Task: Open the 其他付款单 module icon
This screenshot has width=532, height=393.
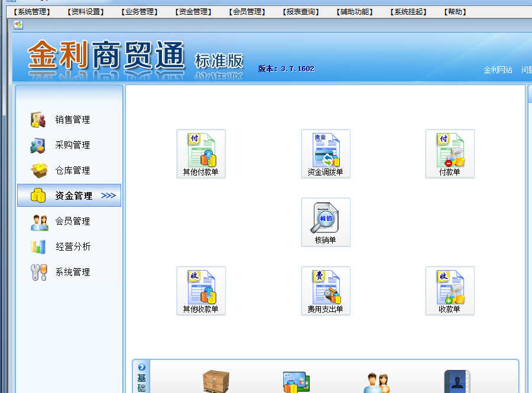Action: point(201,154)
